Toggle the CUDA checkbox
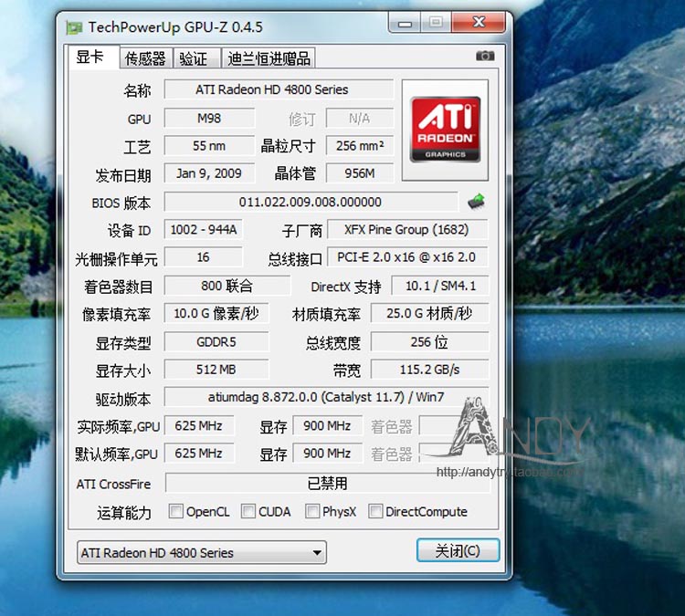 [248, 511]
